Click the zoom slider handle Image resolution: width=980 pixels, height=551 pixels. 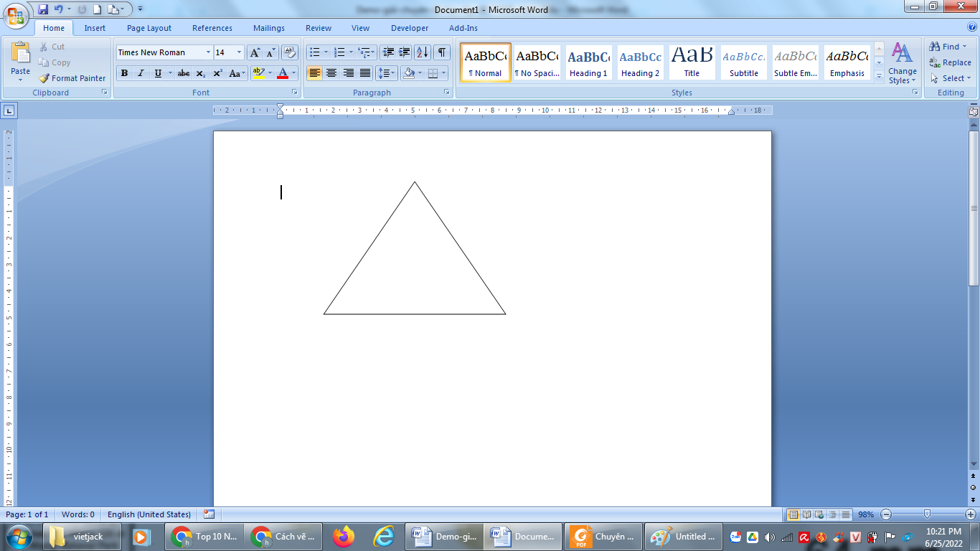(928, 514)
